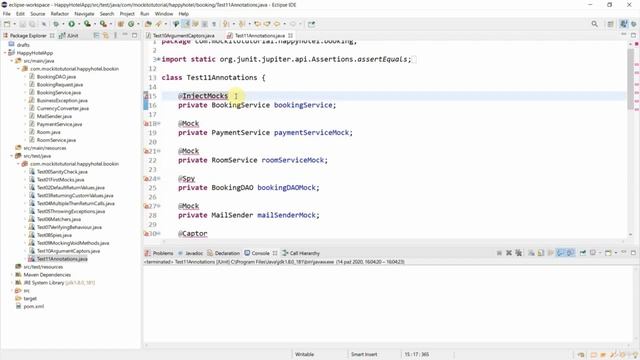Collapse the src/main/java folder node
Screen dimensions: 640x360
pyautogui.click(x=12, y=61)
